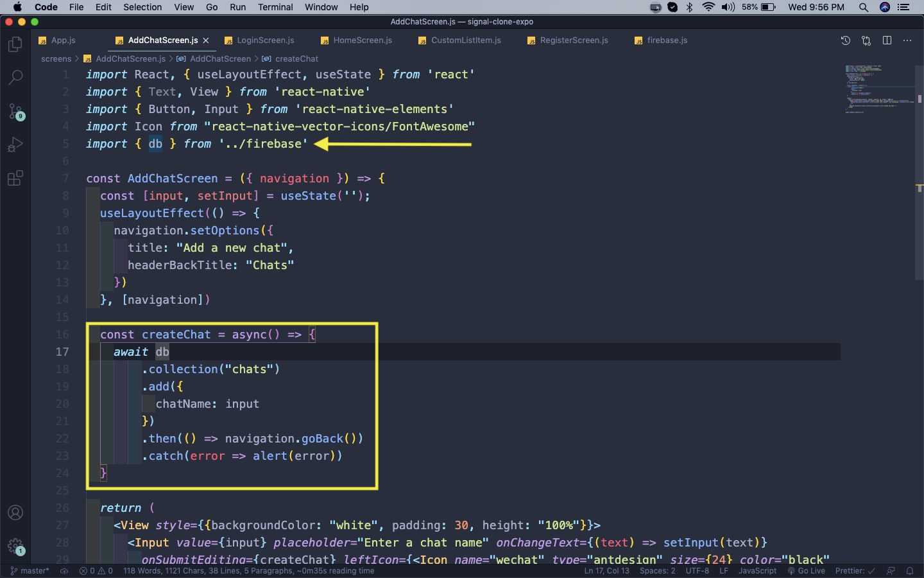Click the screens folder breadcrumb
The width and height of the screenshot is (924, 578).
point(56,58)
